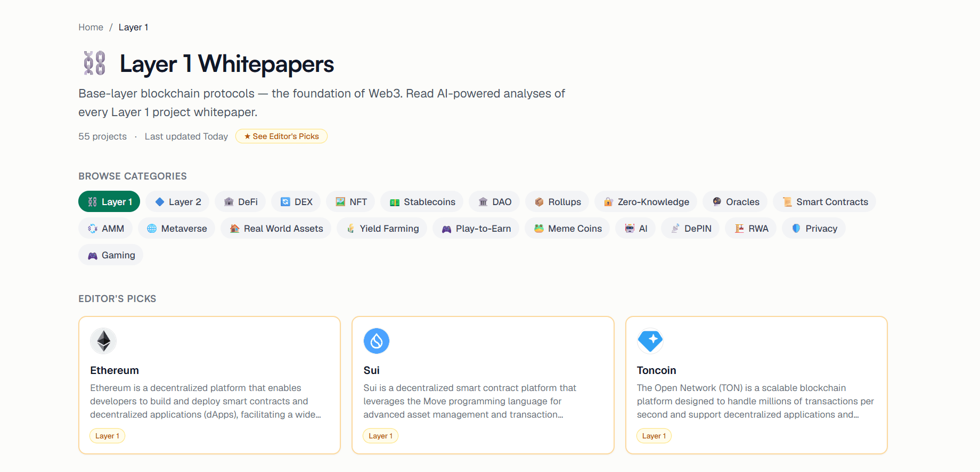The image size is (980, 472).
Task: Click the "EDITOR'S PICKS" section label
Action: 117,299
